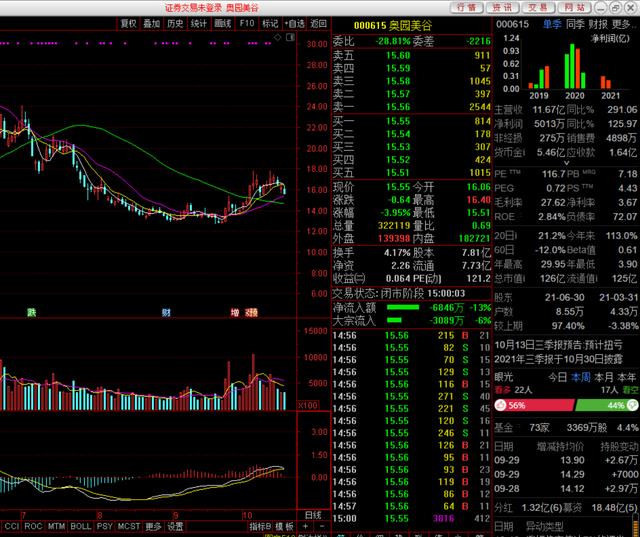Toggle the small panel icon beside the diamond

(x=290, y=38)
